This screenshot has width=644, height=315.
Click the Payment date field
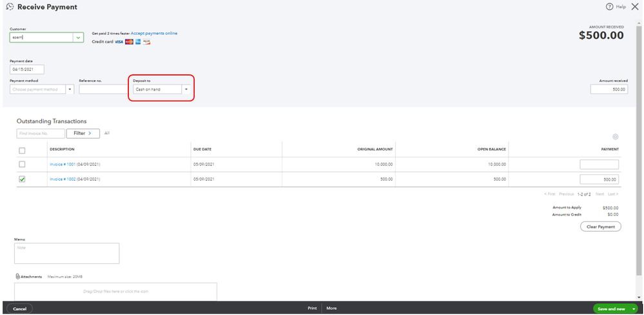(x=27, y=70)
